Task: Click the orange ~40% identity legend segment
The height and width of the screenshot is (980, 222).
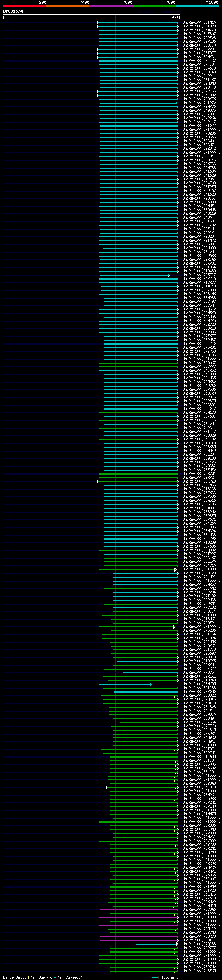Action: [x=68, y=6]
